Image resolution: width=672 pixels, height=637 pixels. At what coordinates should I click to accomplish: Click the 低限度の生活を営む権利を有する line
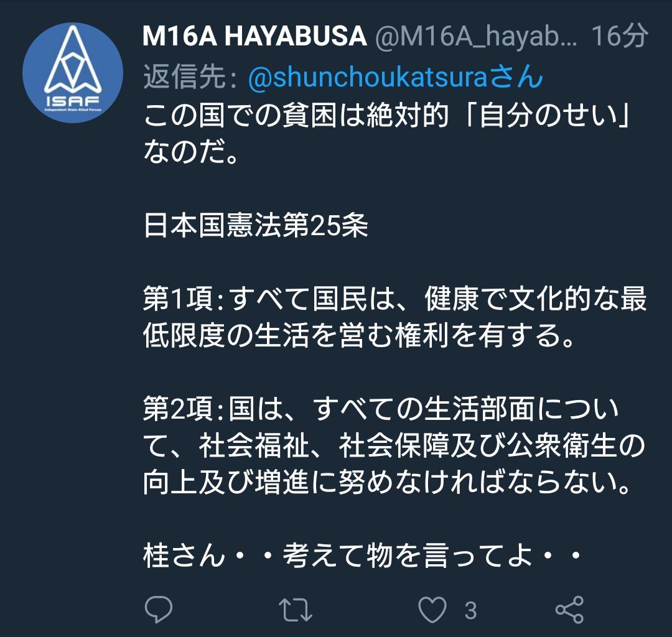(358, 335)
